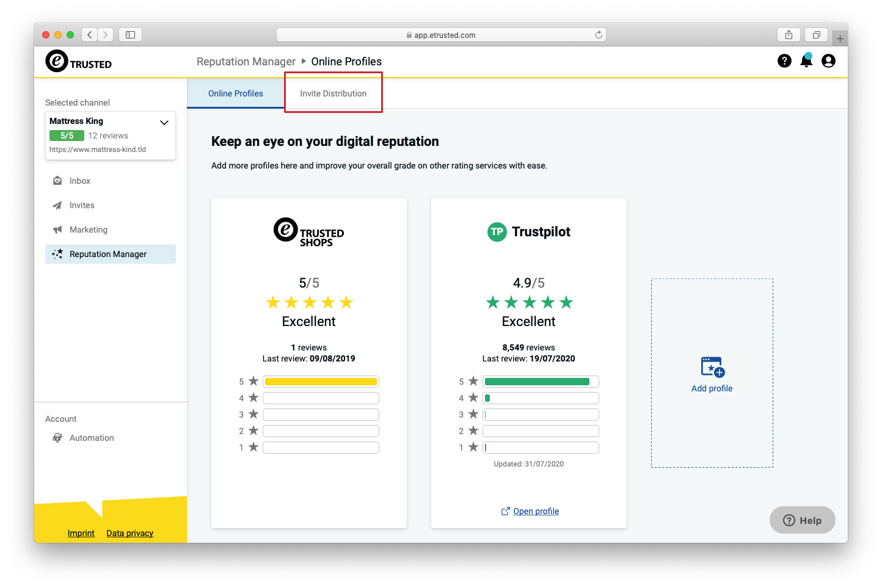The width and height of the screenshot is (882, 588).
Task: Open Inbox from the sidebar
Action: click(111, 181)
